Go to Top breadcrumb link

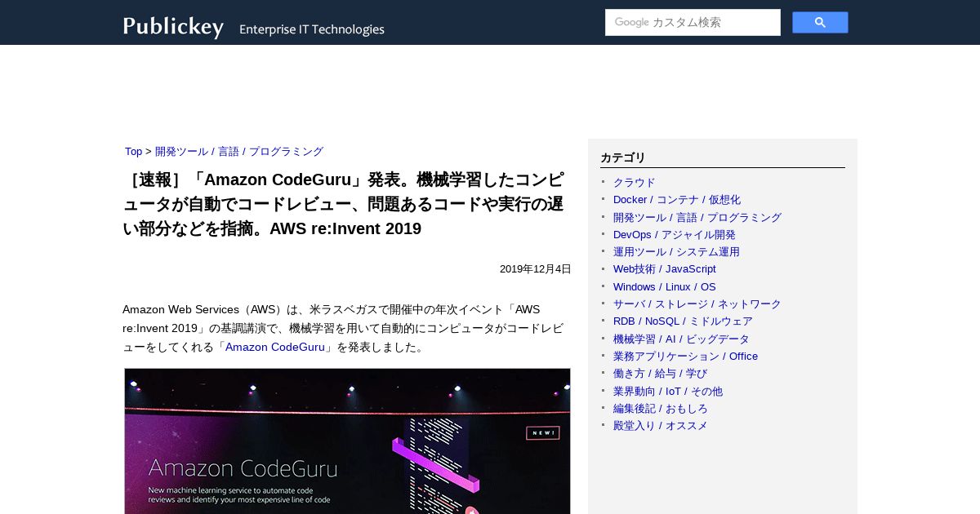click(x=133, y=152)
